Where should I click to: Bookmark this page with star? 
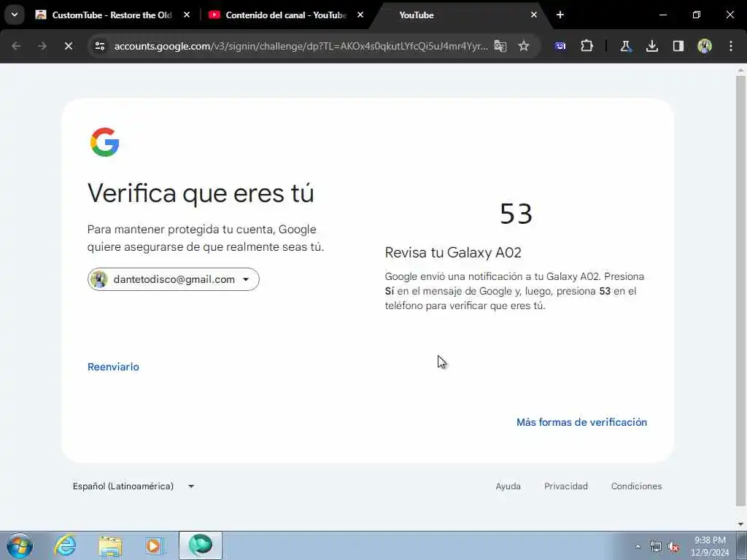point(524,46)
